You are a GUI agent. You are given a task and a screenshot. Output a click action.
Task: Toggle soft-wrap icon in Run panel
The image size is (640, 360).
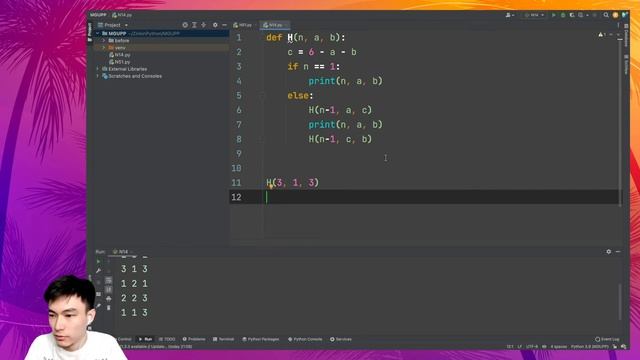pos(109,280)
